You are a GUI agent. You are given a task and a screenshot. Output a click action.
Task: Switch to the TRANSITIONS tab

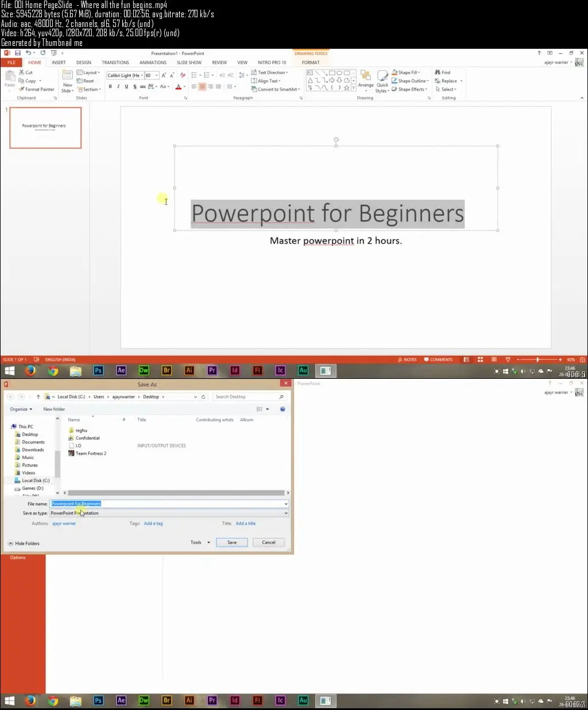coord(115,63)
